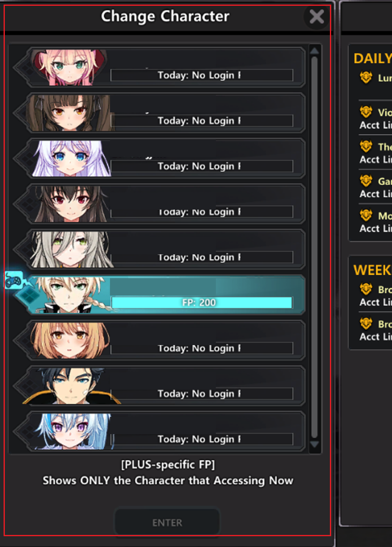This screenshot has width=392, height=547.
Task: Close the Change Character dialog
Action: tap(317, 17)
